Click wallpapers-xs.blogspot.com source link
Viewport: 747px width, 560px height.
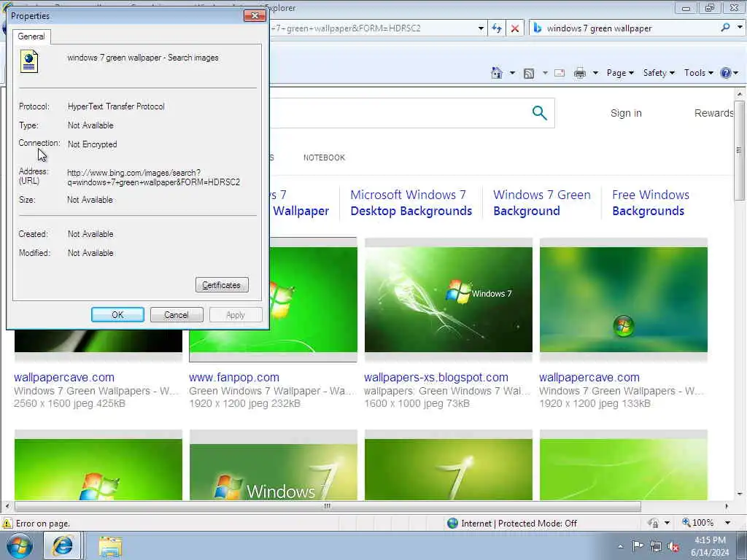[x=436, y=378]
